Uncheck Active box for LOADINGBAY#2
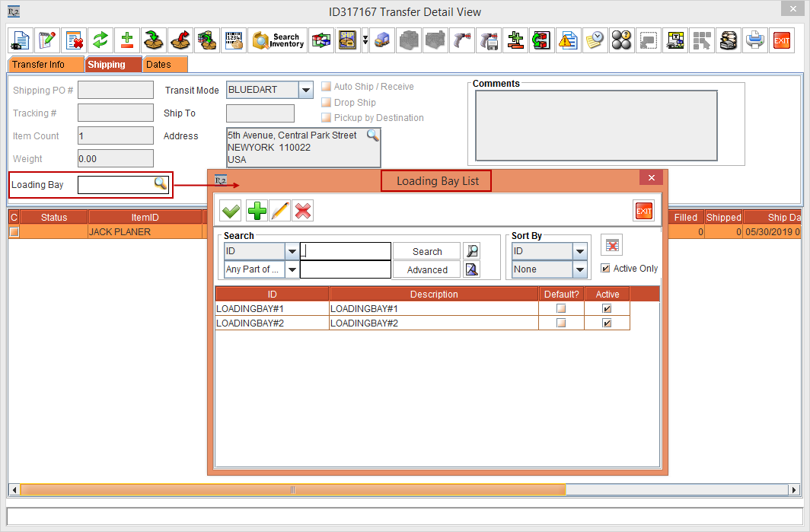 pyautogui.click(x=607, y=323)
